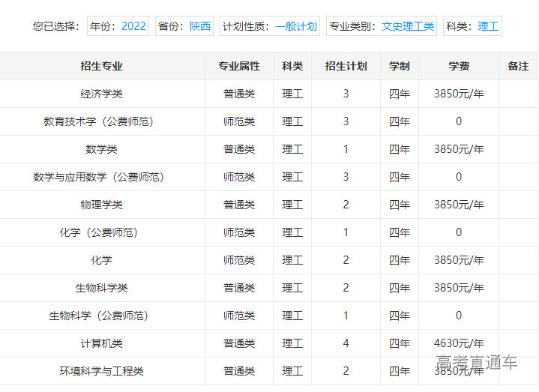
Task: Click the 专业类别 文史理工类 filter
Action: coord(382,26)
